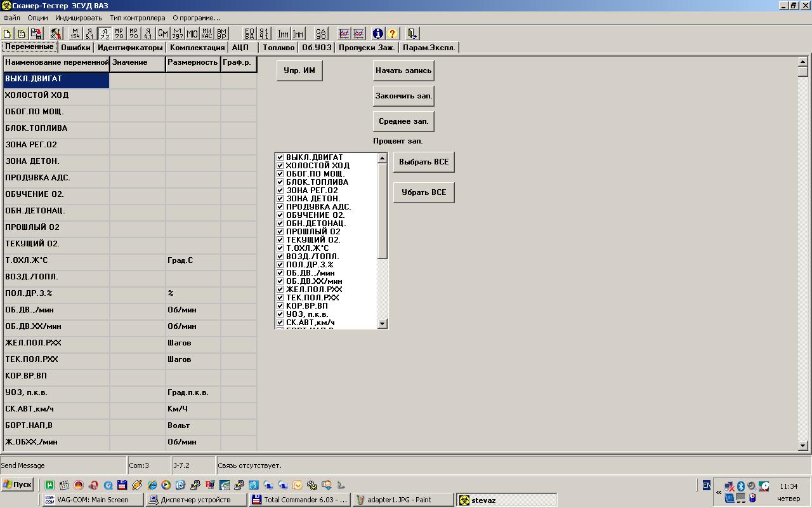Click the GM controller type icon
This screenshot has width=812, height=508.
163,34
